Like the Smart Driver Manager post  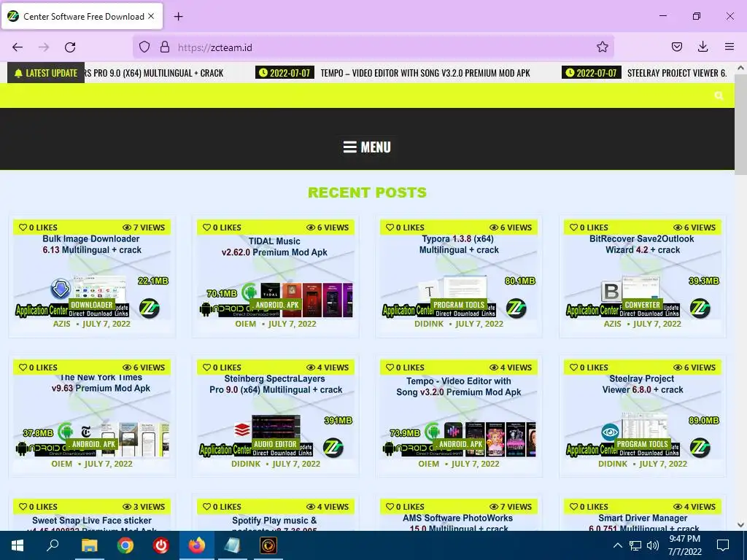pos(589,507)
